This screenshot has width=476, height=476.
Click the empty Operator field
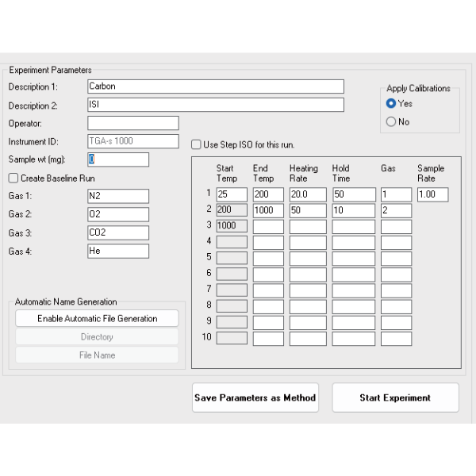point(132,123)
